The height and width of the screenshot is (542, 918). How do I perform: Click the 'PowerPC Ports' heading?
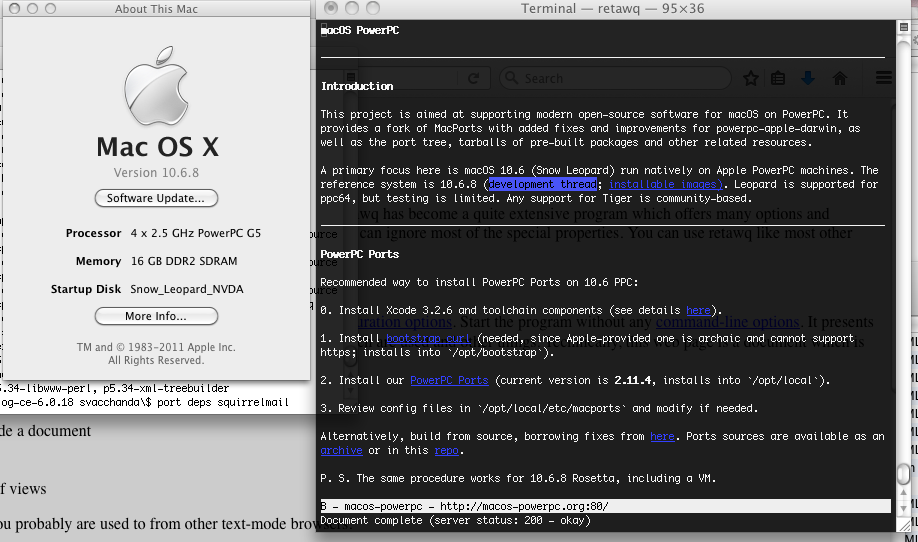pyautogui.click(x=359, y=254)
